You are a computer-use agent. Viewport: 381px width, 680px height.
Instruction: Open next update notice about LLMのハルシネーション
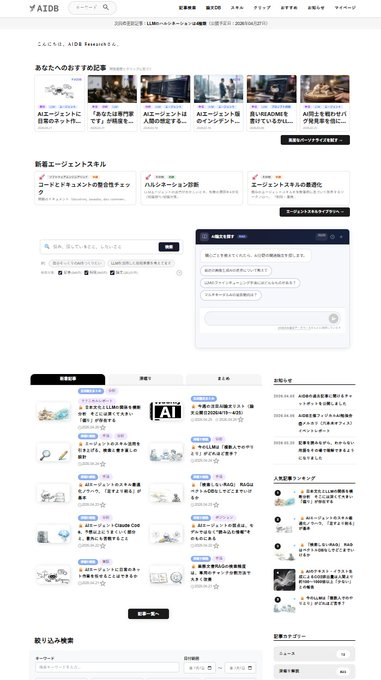pos(191,23)
